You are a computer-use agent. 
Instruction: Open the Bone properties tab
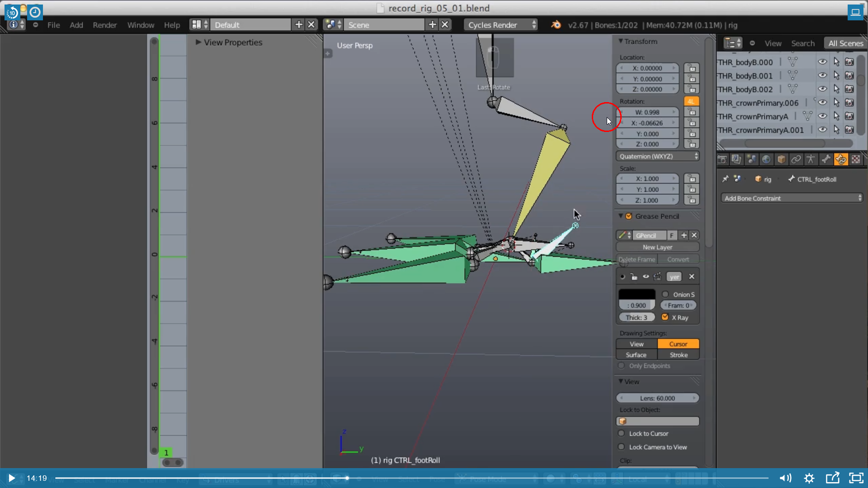pyautogui.click(x=826, y=160)
